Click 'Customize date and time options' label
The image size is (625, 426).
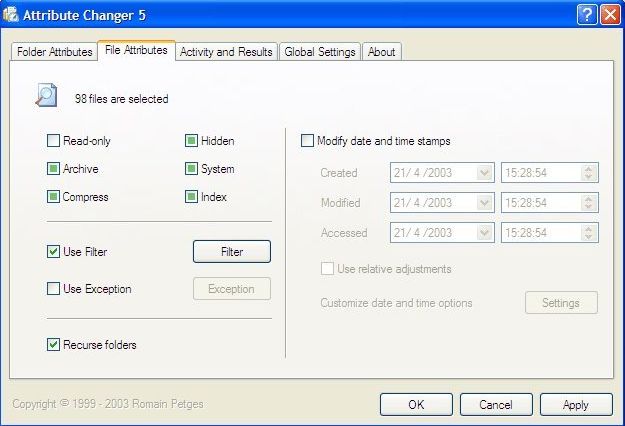(397, 303)
